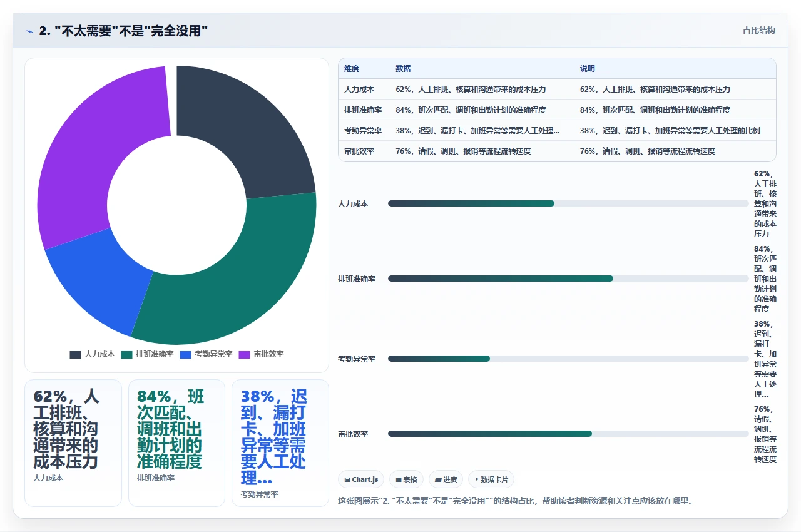
Task: Click the 人力成本 progress bar
Action: pyautogui.click(x=568, y=203)
